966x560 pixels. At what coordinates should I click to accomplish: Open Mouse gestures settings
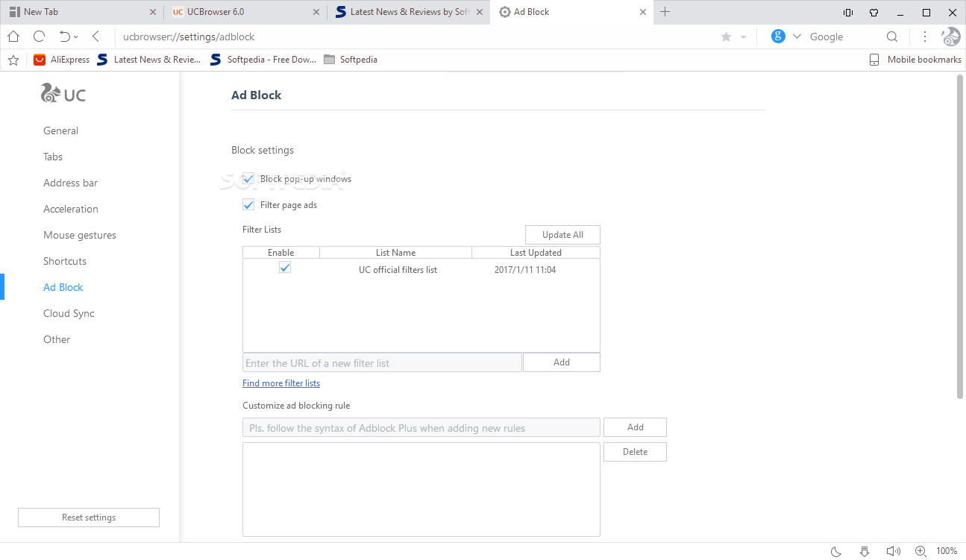80,235
